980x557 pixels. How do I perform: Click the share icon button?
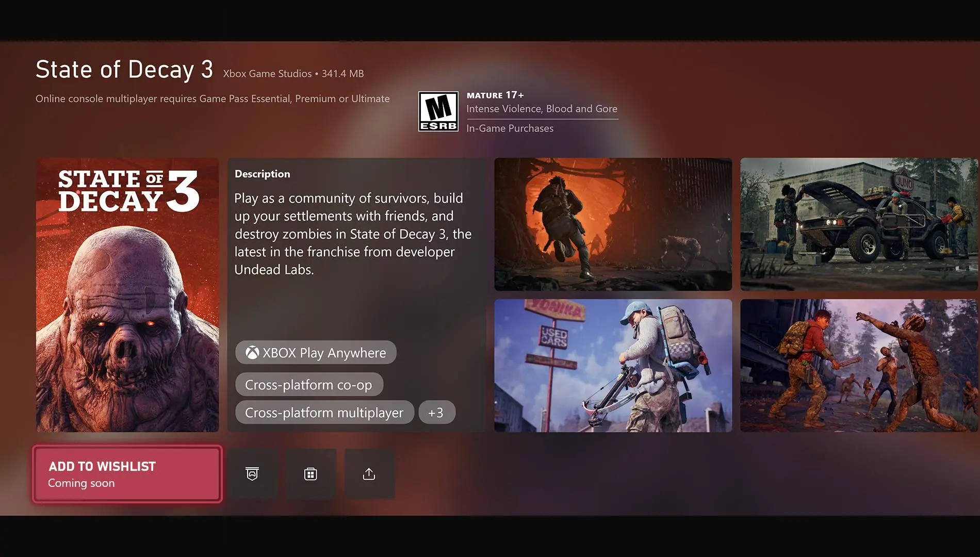[369, 474]
